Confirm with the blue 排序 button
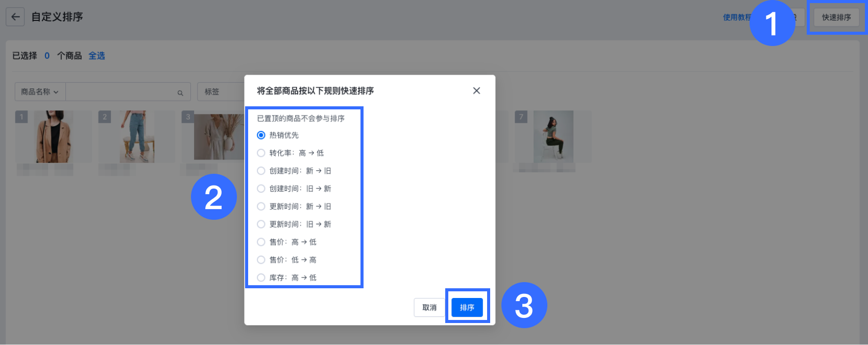 click(x=467, y=308)
